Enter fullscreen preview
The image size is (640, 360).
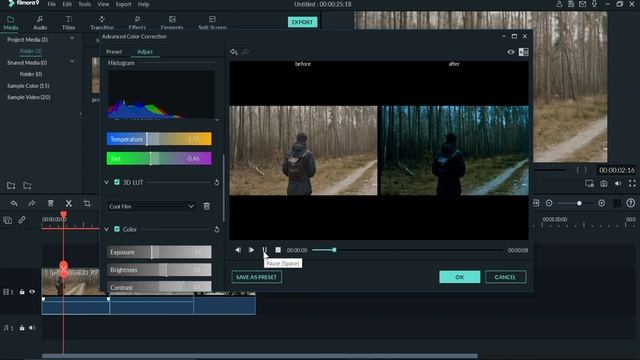click(x=632, y=184)
